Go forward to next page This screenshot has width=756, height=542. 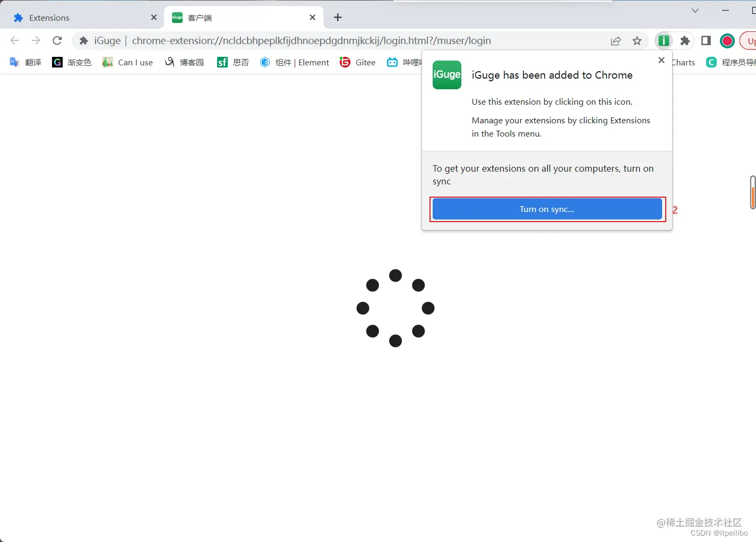point(36,40)
